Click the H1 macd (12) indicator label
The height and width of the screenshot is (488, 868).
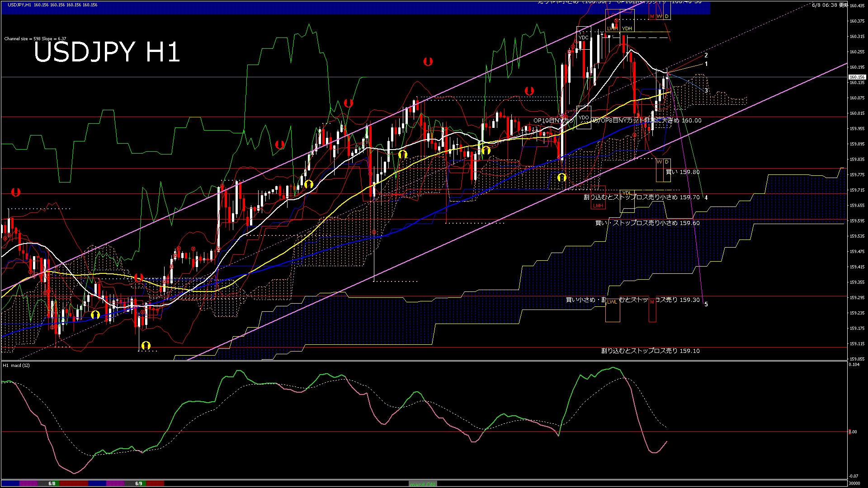16,365
